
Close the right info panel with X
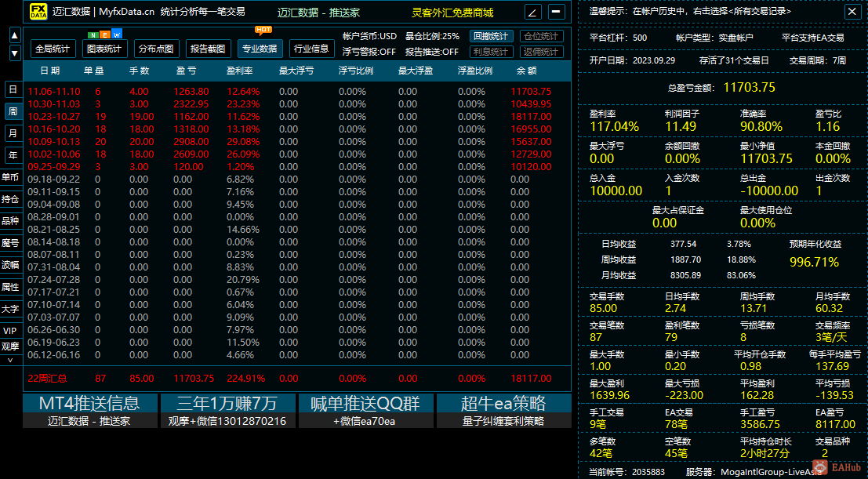coord(852,11)
